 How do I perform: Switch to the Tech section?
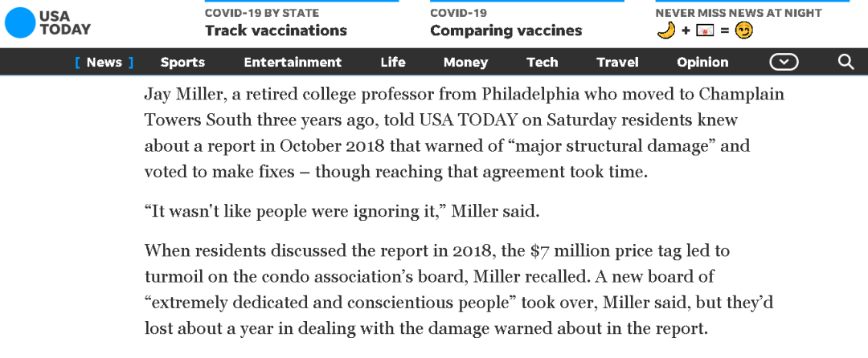542,62
